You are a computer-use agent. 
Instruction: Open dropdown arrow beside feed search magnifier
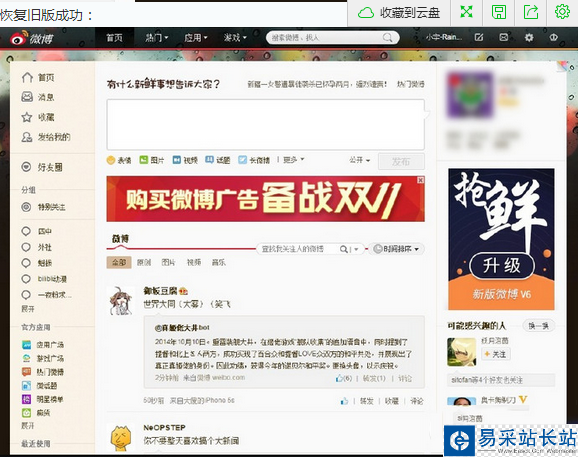tap(356, 250)
